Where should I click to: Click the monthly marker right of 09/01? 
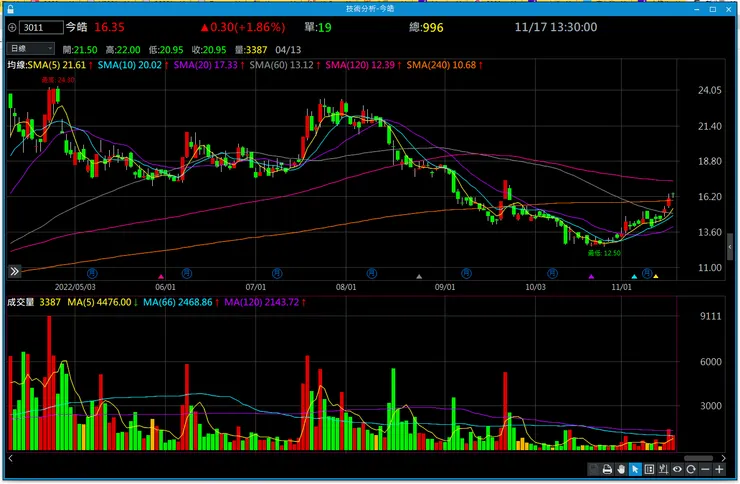pos(466,273)
